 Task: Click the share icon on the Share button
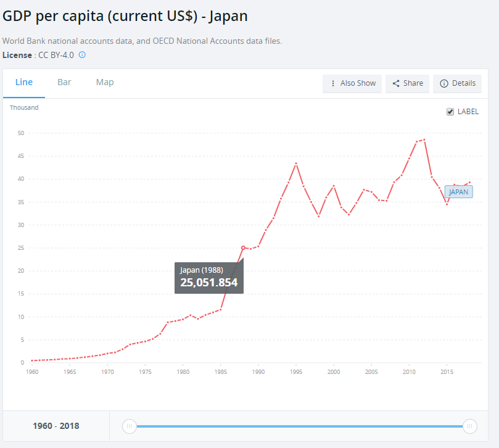click(x=397, y=83)
